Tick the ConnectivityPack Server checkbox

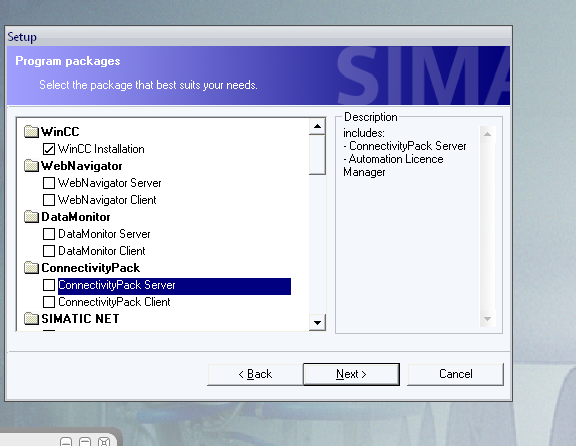click(49, 285)
